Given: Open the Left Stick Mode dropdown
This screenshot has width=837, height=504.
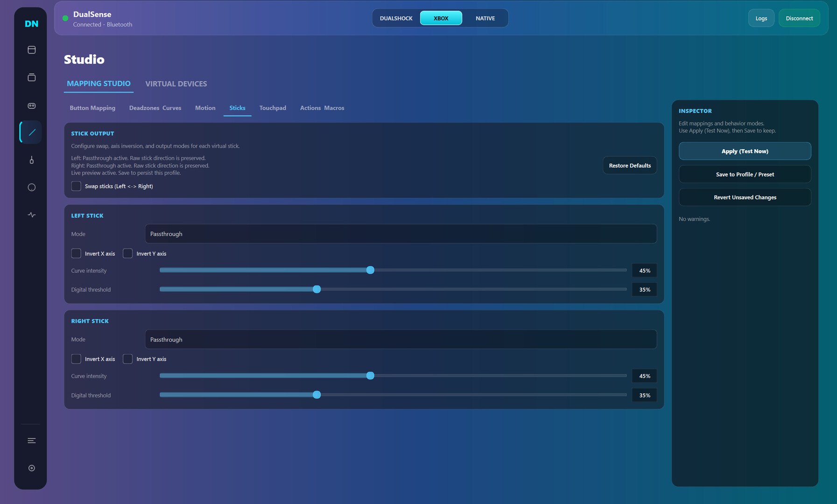Looking at the screenshot, I should [x=400, y=234].
